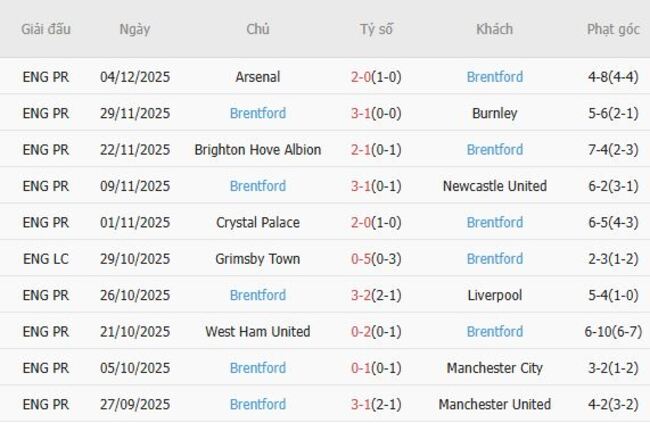Viewport: 650px width, 423px height.
Task: Select Brentford in Newcastle United row
Action: coord(257,186)
